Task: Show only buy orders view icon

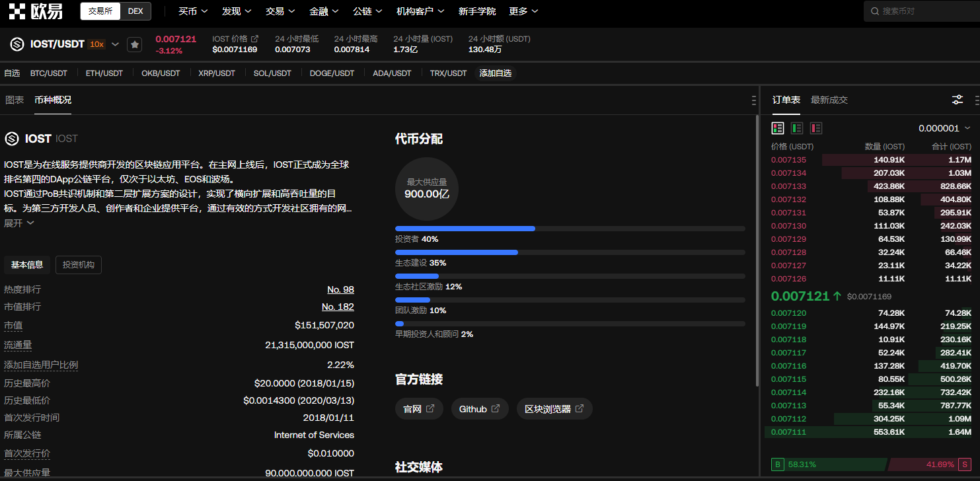Action: tap(797, 128)
